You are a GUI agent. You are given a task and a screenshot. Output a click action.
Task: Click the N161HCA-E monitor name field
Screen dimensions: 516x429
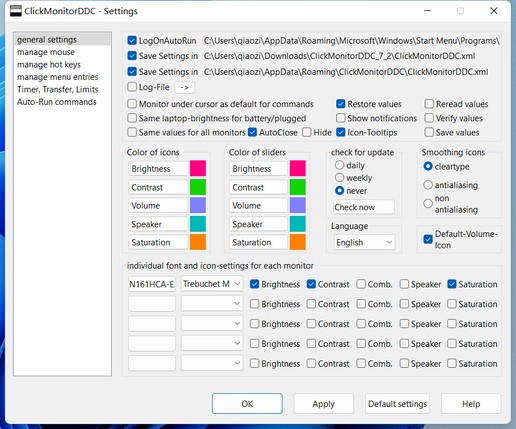[x=152, y=284]
